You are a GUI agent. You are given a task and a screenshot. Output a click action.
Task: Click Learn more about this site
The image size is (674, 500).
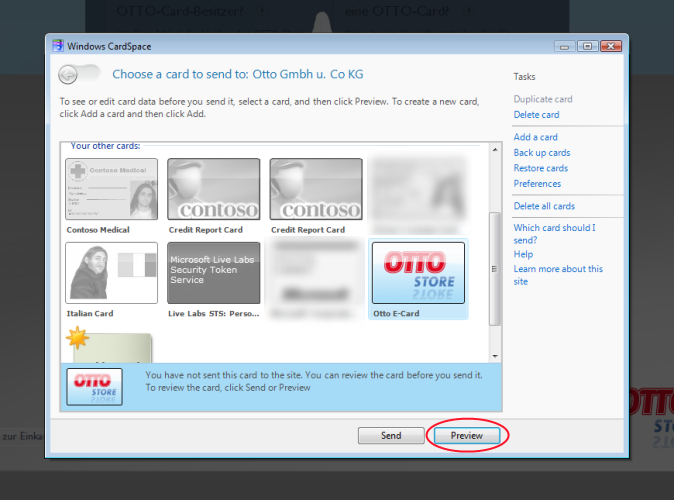tap(558, 275)
